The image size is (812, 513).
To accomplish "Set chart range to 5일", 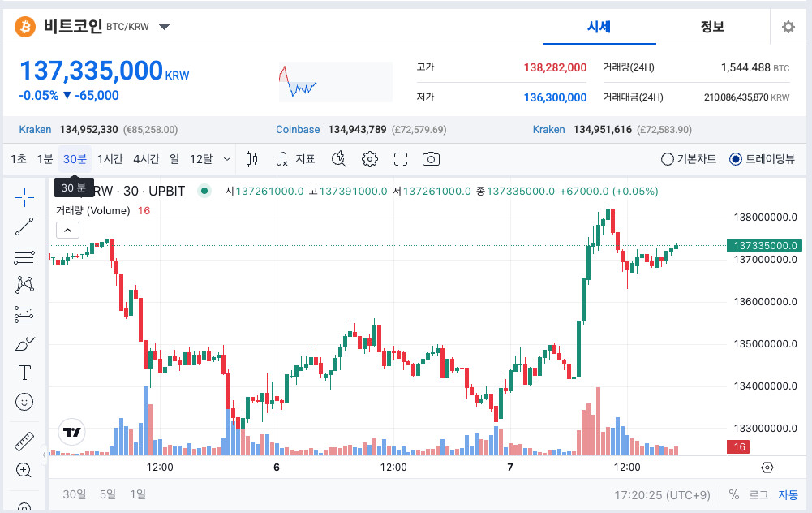I will (108, 494).
